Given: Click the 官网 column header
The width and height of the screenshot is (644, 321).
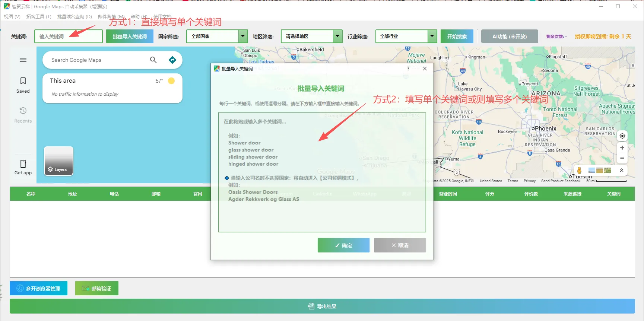Looking at the screenshot, I should tap(198, 194).
